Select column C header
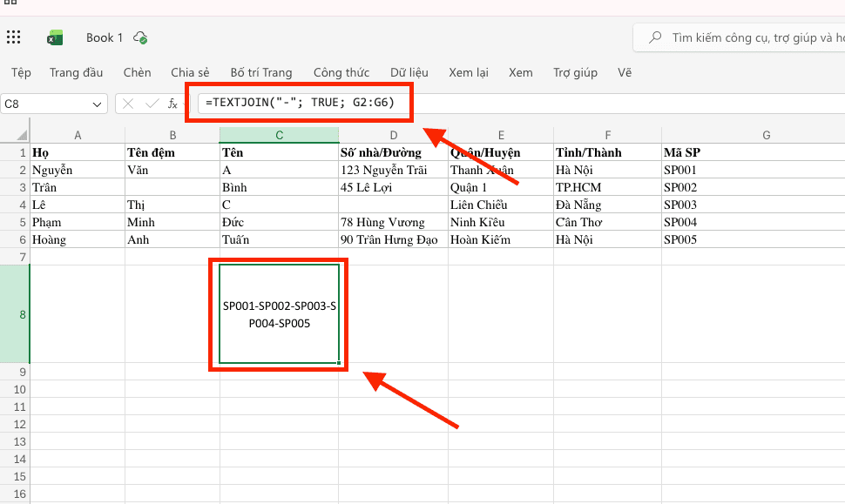The height and width of the screenshot is (504, 845). point(279,135)
